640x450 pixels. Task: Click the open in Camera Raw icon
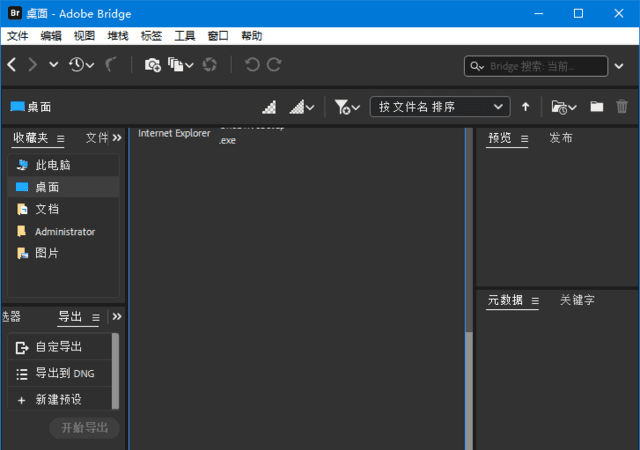210,65
